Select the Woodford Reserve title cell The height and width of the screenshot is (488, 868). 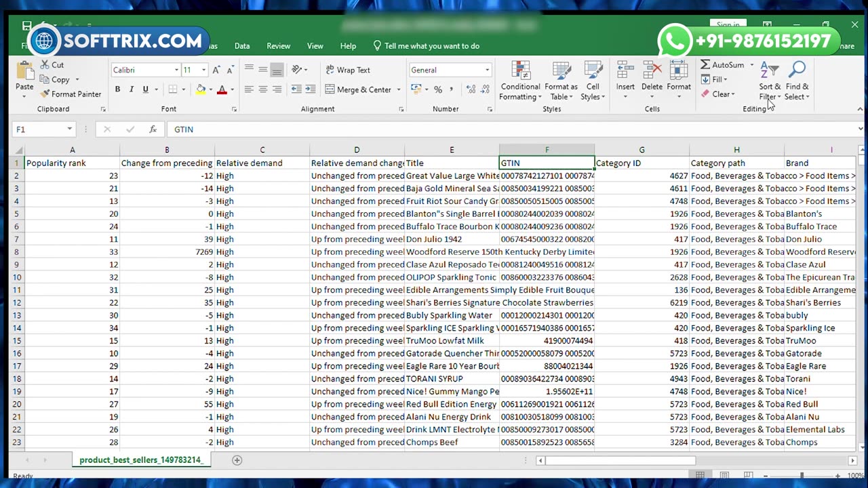point(452,252)
